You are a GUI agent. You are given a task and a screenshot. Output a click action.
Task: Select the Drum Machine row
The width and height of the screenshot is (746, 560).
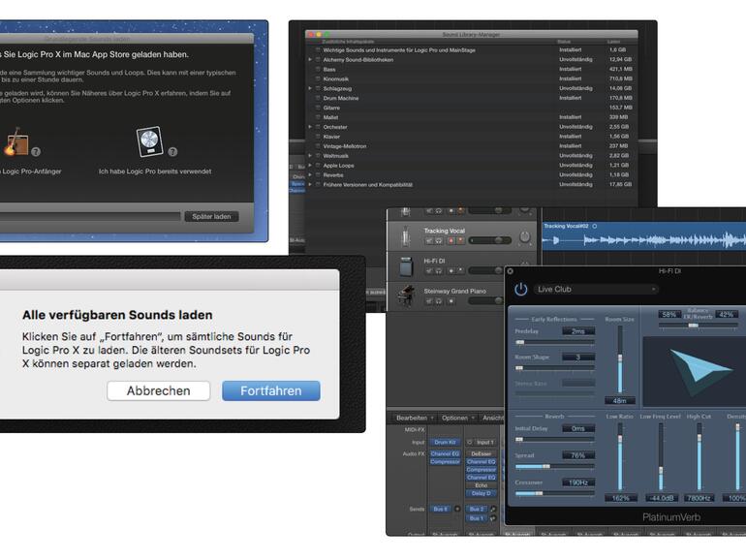(472, 98)
